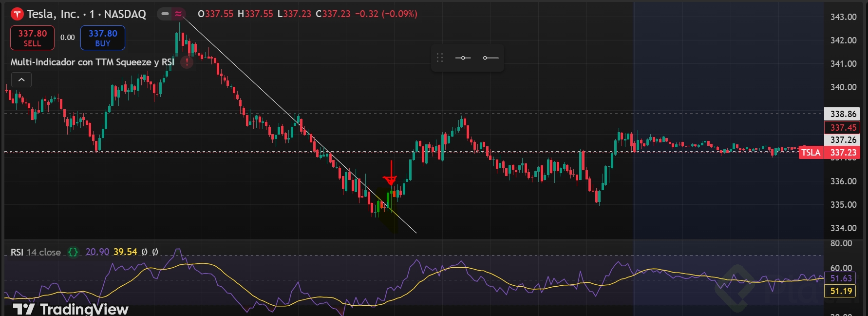Screen dimensions: 868x316
Task: Select the Multi-Indicador con TTM Squeeze y RSI legend
Action: [x=93, y=62]
